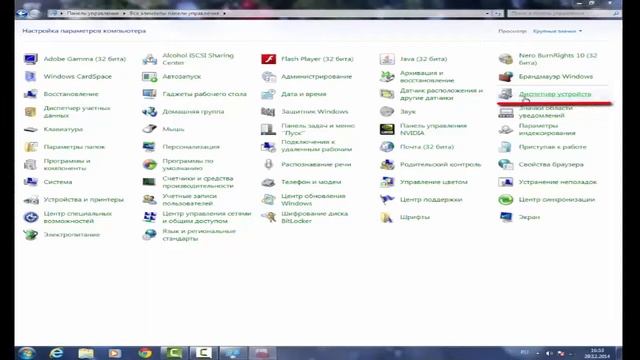
Task: Open Домашняя группа link
Action: 193,111
